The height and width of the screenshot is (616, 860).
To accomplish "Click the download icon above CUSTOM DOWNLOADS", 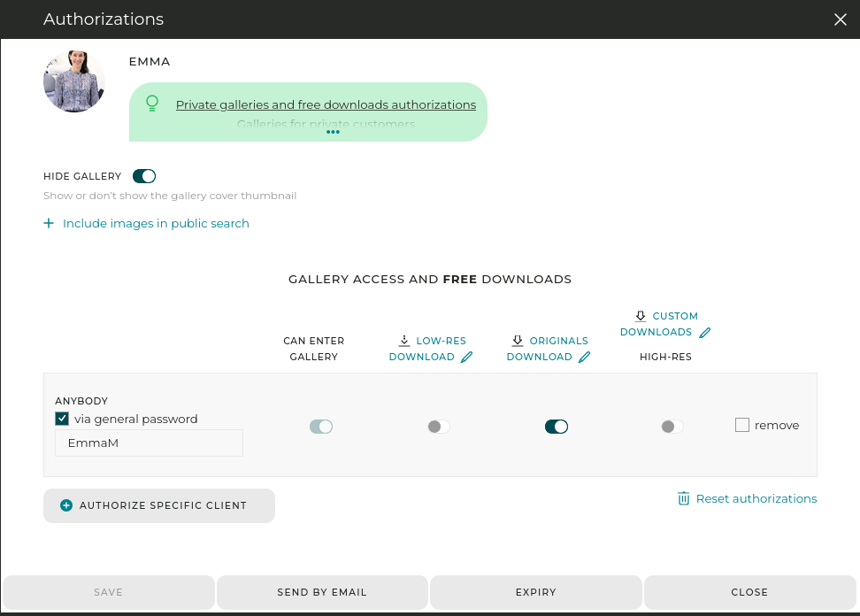I will (x=640, y=316).
